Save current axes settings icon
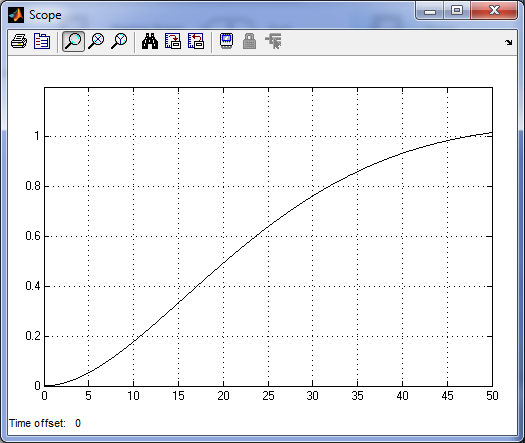The image size is (525, 443). [x=173, y=42]
